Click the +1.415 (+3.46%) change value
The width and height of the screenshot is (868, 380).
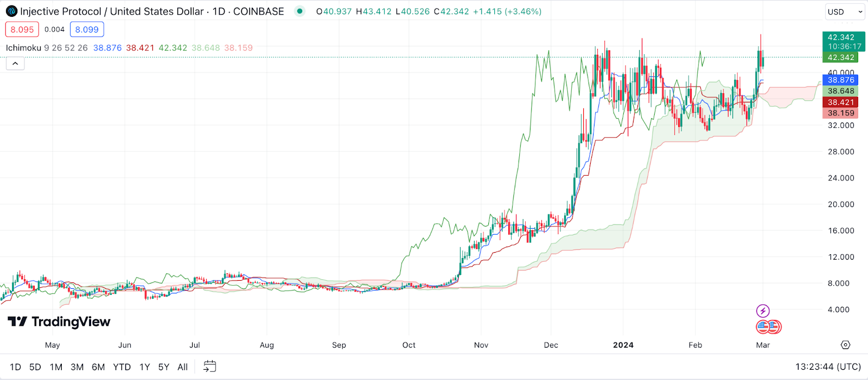coord(507,11)
